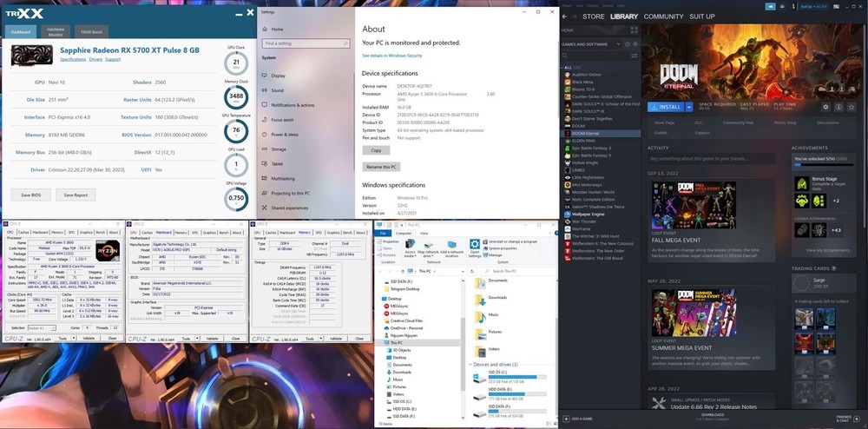Click Add a network location icon
The height and width of the screenshot is (429, 868).
coord(451,248)
